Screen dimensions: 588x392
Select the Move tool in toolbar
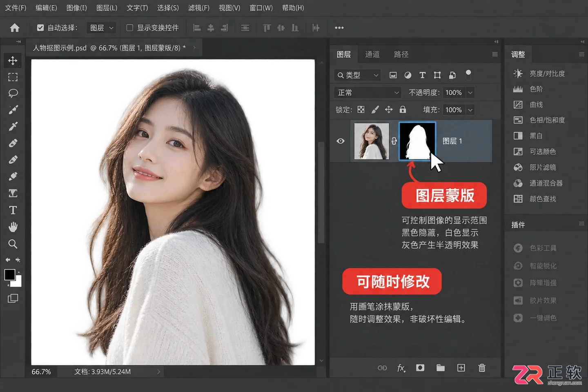[13, 60]
